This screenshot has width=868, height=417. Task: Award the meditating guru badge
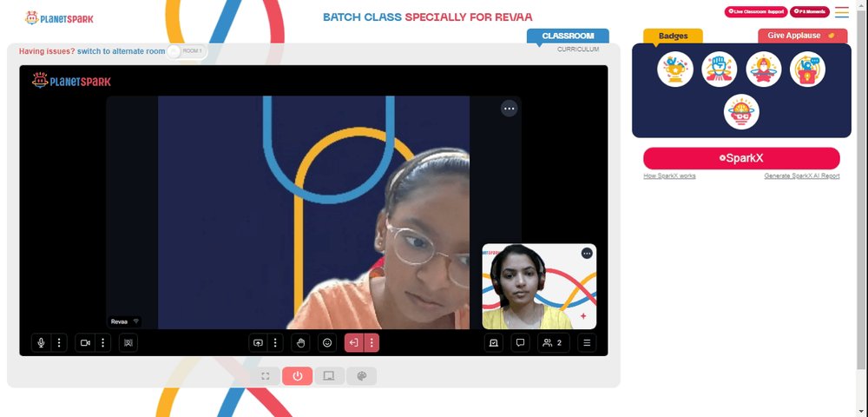click(763, 69)
